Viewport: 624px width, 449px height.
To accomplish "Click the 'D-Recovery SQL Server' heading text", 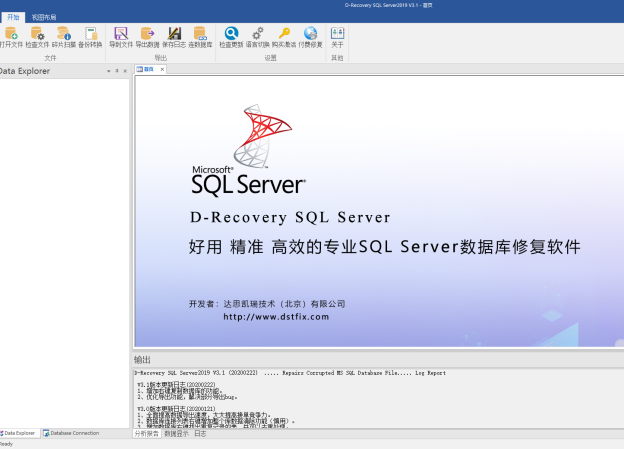I will tap(290, 217).
